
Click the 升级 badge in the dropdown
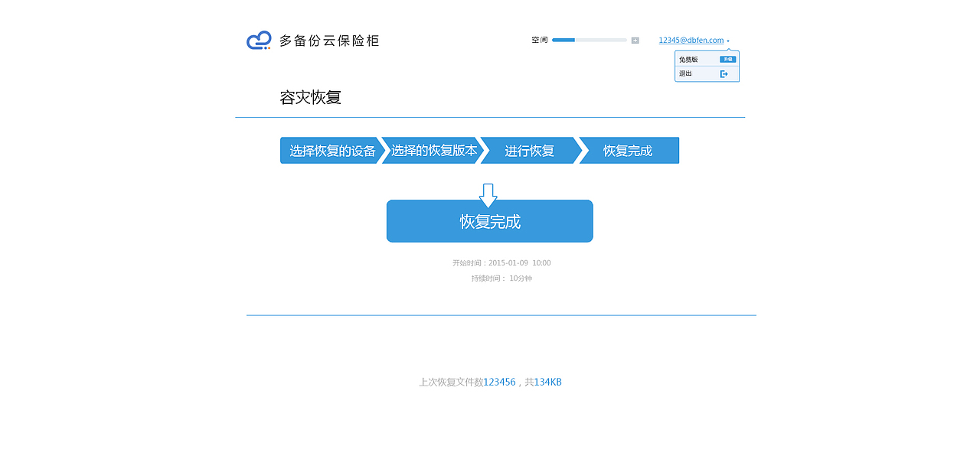click(727, 57)
